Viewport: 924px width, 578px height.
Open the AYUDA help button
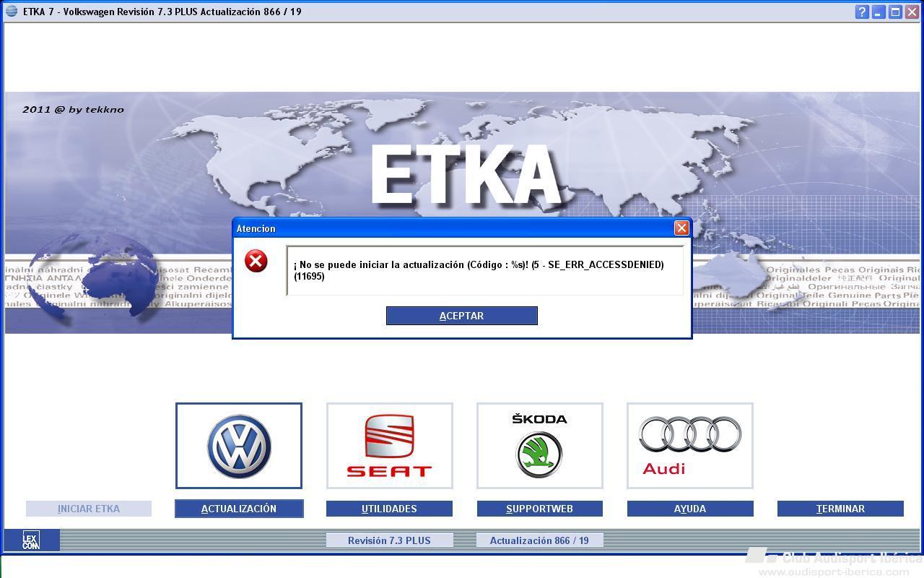click(690, 509)
